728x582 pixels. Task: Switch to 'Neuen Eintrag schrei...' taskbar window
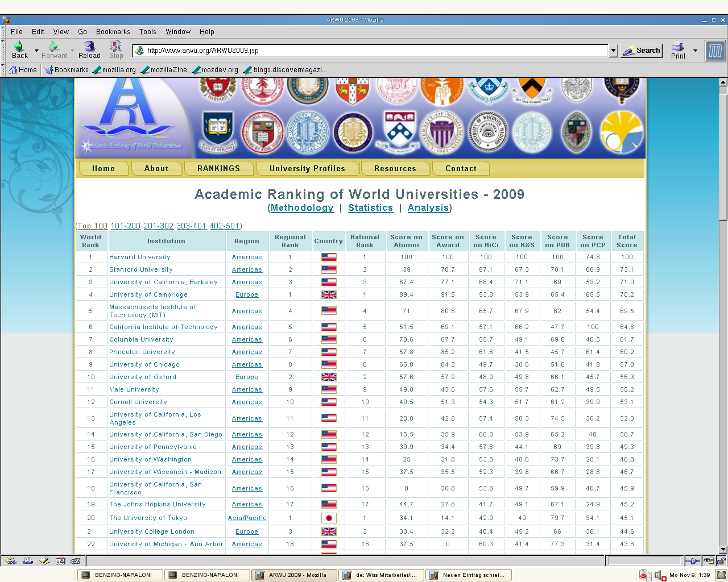coord(469,575)
